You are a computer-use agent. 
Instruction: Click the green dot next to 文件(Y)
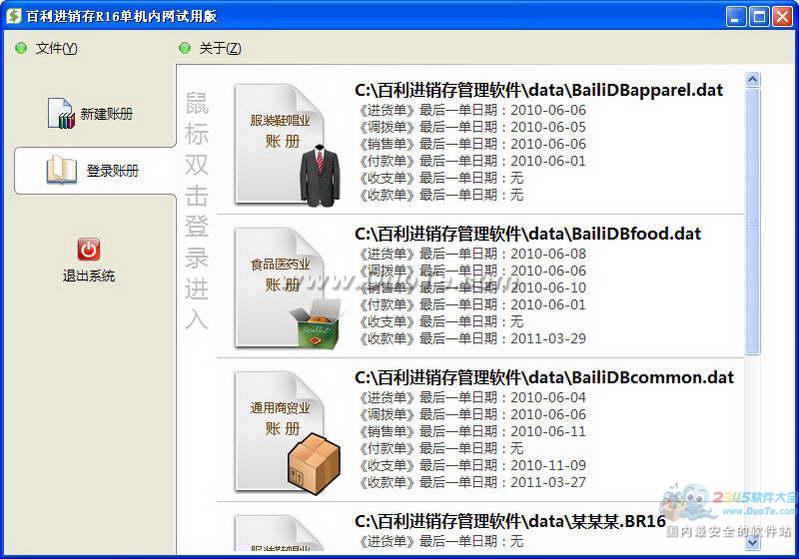tap(21, 48)
